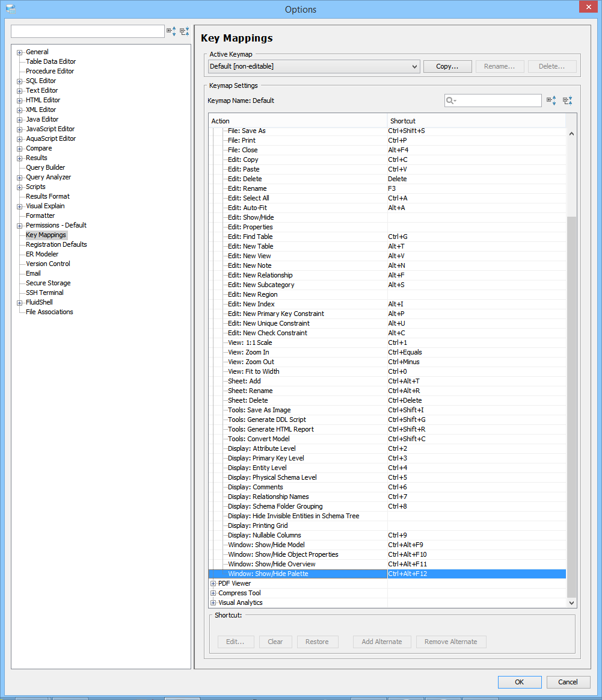This screenshot has width=602, height=700.
Task: Click expand-all icon beside left search box
Action: 171,31
